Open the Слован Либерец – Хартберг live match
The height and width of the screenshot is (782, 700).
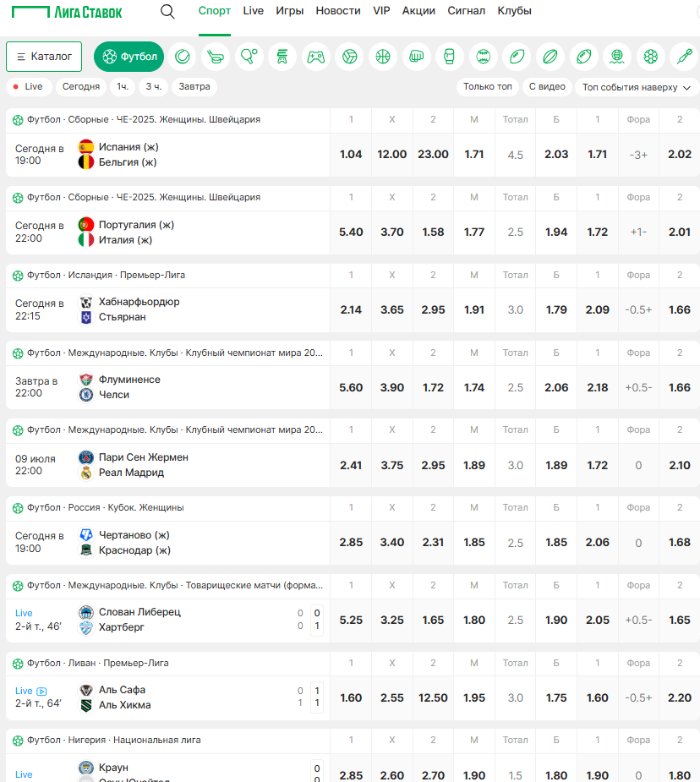coord(168,620)
